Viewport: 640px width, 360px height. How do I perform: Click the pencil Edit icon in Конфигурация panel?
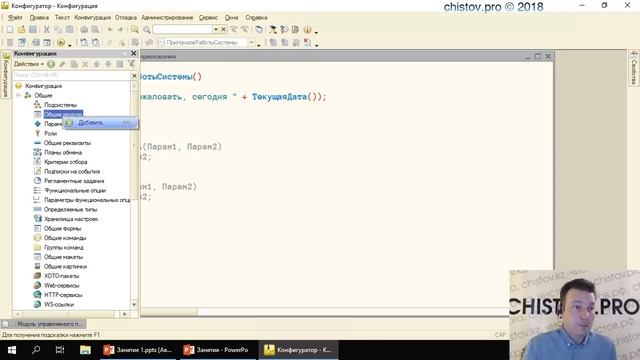click(62, 64)
